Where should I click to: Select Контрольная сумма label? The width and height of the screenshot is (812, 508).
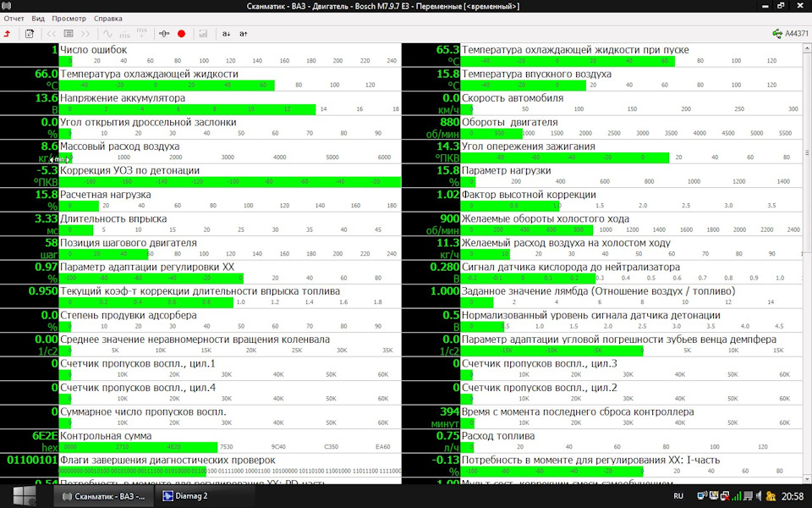pos(107,436)
